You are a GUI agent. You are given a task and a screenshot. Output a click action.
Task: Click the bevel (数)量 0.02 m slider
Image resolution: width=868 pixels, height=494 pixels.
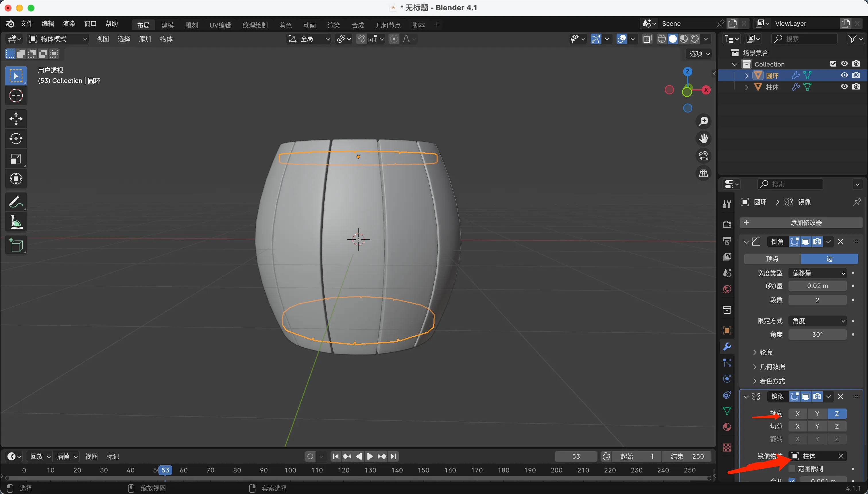817,286
